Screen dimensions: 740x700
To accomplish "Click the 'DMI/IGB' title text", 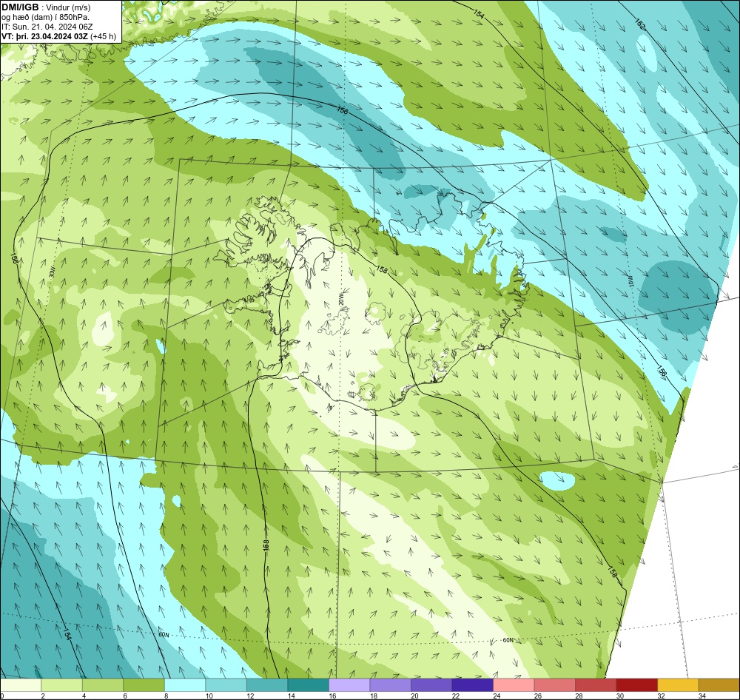I will pyautogui.click(x=20, y=7).
